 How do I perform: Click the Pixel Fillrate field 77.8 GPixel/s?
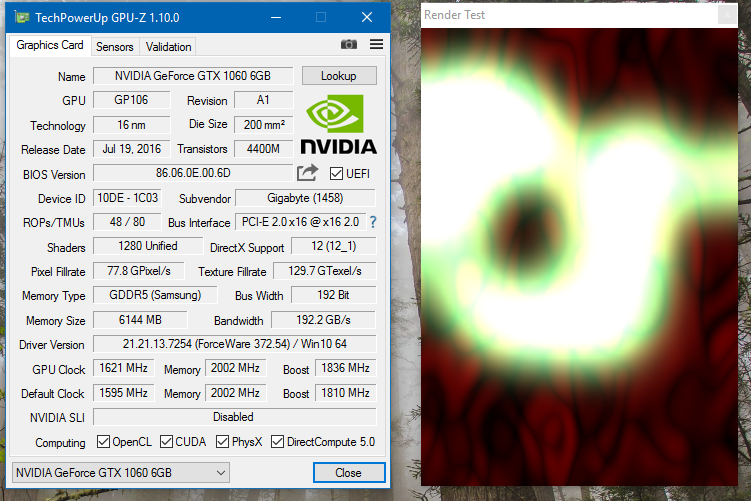point(139,271)
